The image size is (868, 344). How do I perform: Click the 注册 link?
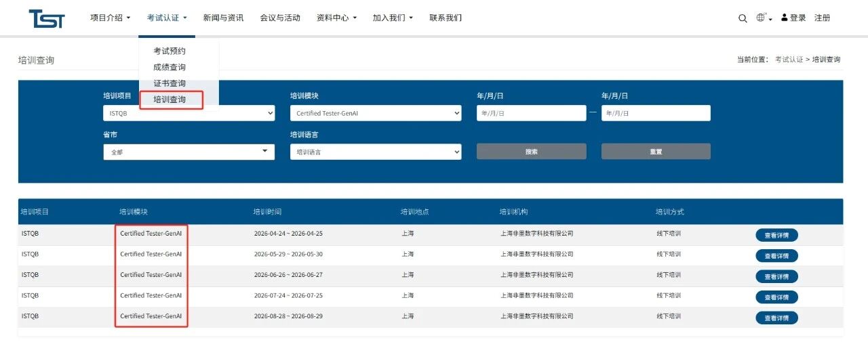(x=822, y=18)
